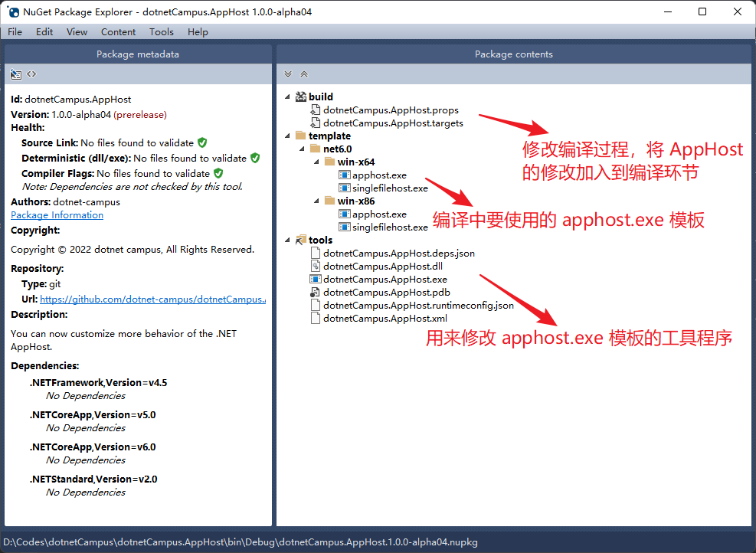Follow the GitHub repository URL link
Screen dimensions: 756x553
tap(152, 299)
